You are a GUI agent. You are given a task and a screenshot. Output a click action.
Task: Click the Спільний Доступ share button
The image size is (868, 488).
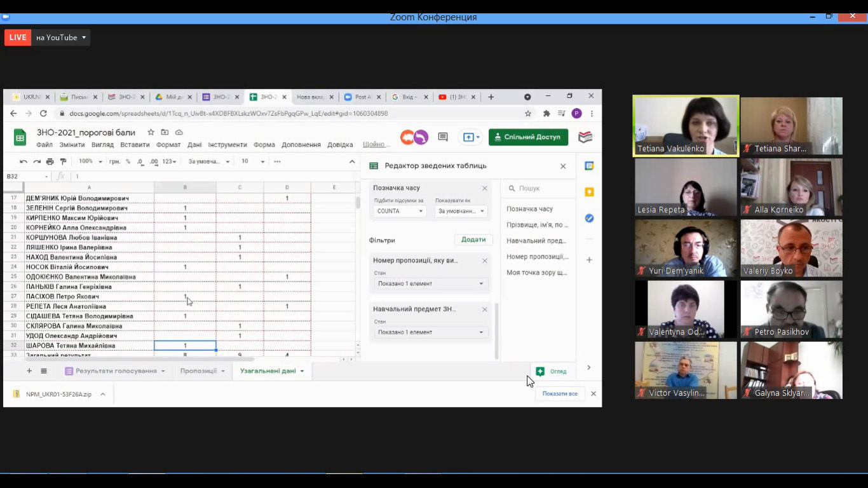point(528,137)
